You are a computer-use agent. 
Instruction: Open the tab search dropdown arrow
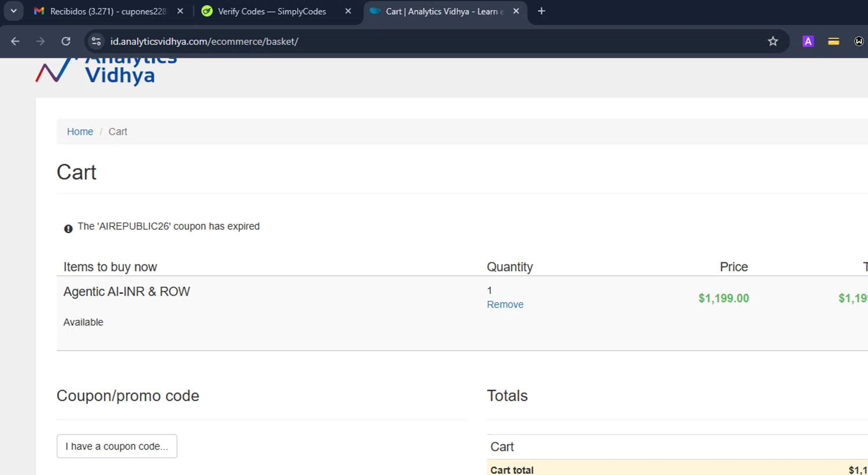(x=13, y=11)
